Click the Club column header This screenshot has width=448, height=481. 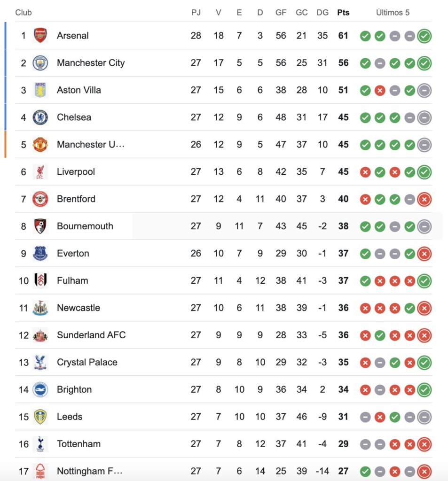click(24, 13)
